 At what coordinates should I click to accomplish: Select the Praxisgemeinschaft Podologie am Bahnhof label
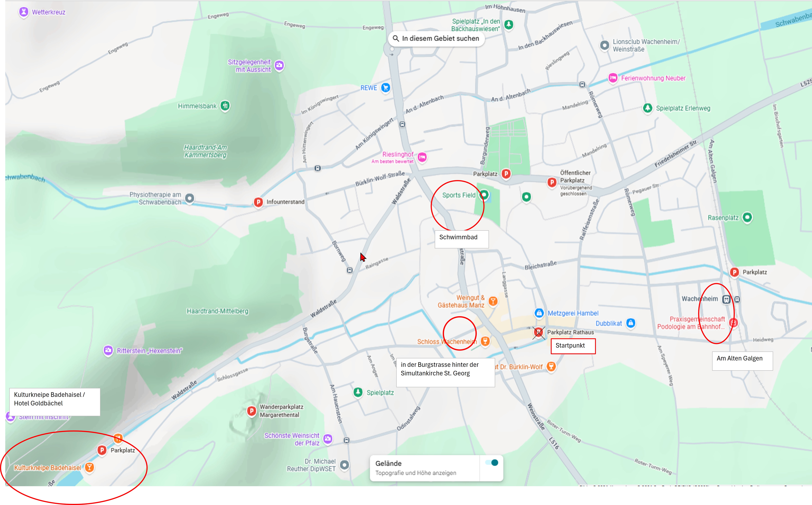691,323
